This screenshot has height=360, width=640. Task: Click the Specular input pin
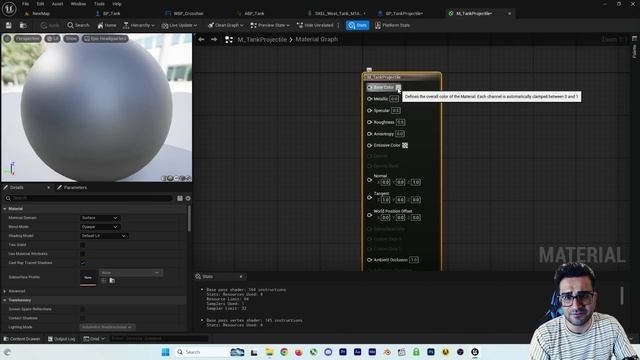click(369, 110)
